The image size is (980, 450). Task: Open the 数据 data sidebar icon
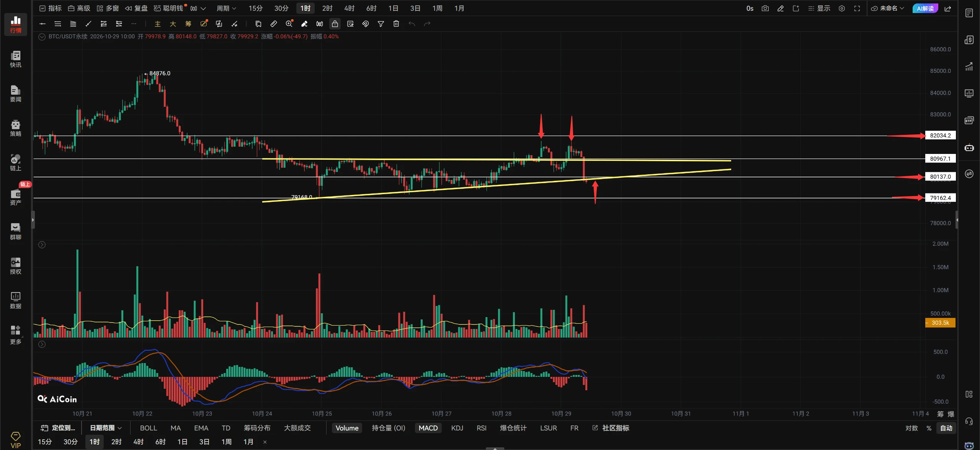coord(15,300)
